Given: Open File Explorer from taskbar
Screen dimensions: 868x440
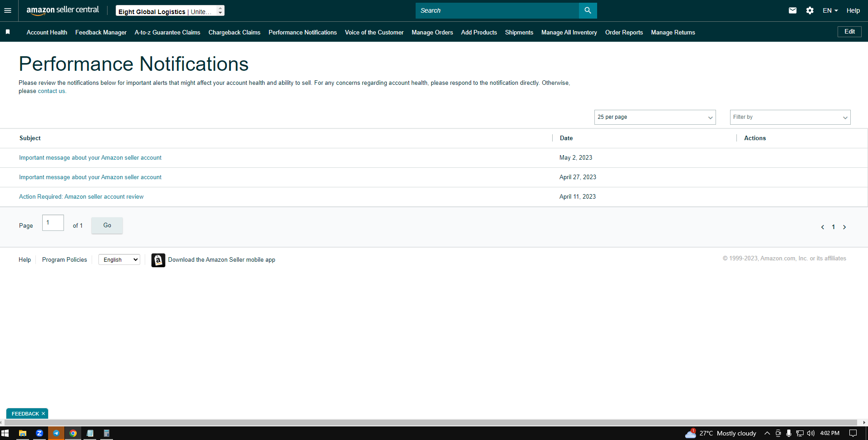Looking at the screenshot, I should pyautogui.click(x=22, y=433).
